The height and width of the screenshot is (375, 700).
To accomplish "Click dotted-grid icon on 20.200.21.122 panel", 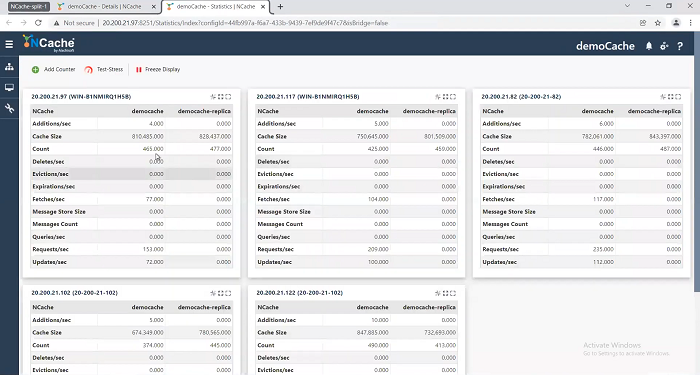I will [446, 293].
